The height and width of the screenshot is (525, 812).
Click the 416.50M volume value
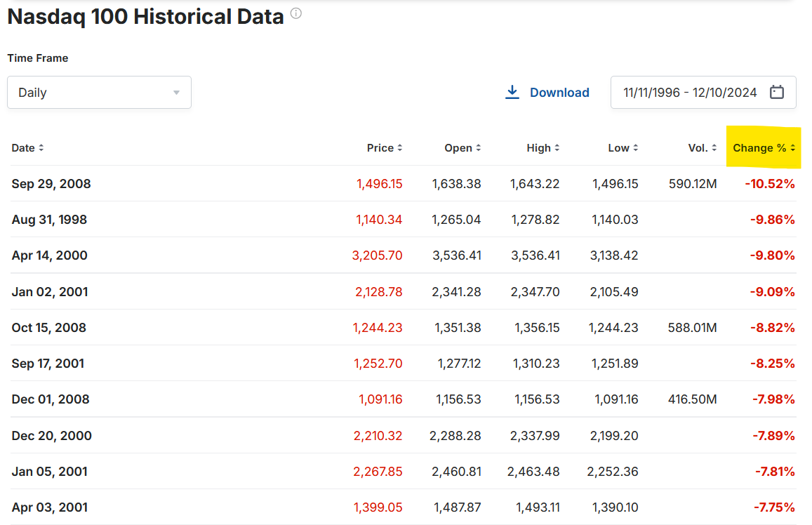click(693, 399)
